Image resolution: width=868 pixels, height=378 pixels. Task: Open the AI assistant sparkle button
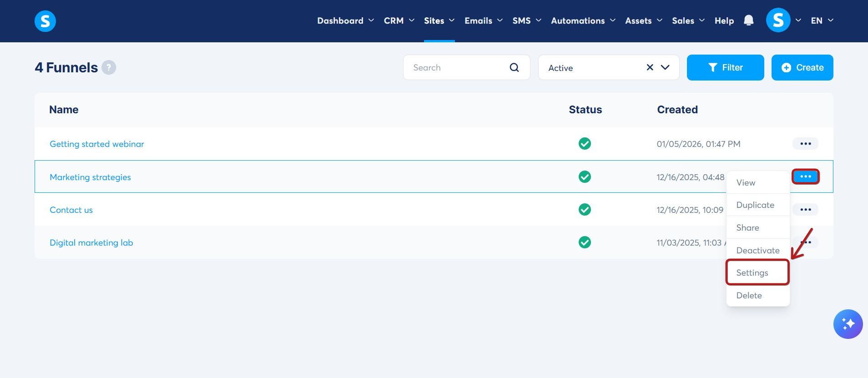click(848, 324)
